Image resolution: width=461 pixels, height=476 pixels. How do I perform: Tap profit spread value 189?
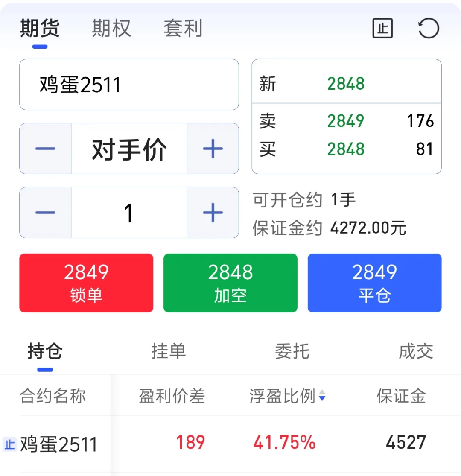pos(191,442)
